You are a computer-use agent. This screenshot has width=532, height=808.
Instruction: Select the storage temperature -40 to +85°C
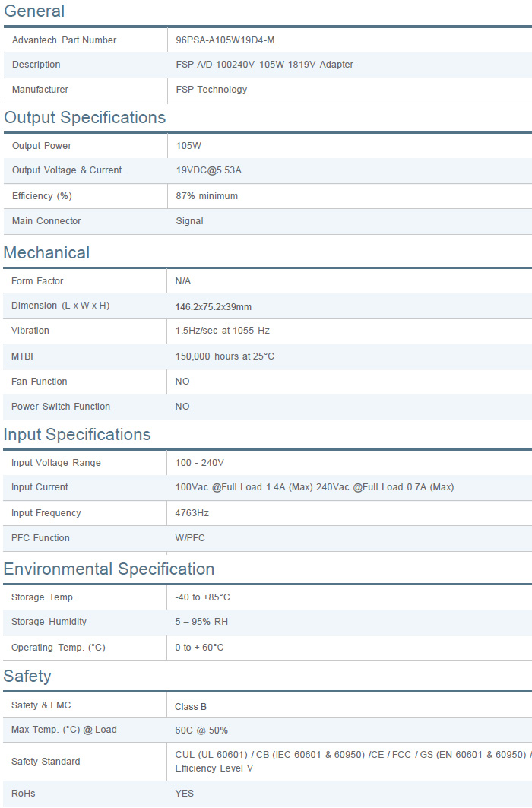tap(202, 597)
